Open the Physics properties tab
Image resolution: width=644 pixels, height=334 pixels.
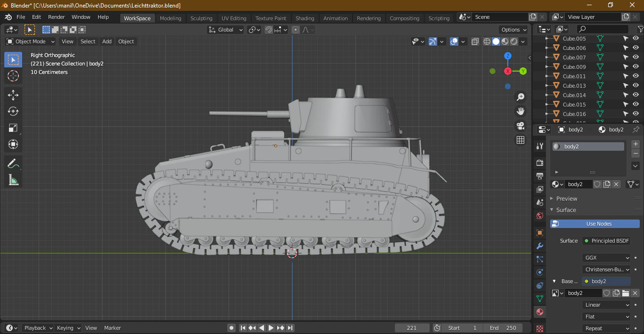[540, 272]
